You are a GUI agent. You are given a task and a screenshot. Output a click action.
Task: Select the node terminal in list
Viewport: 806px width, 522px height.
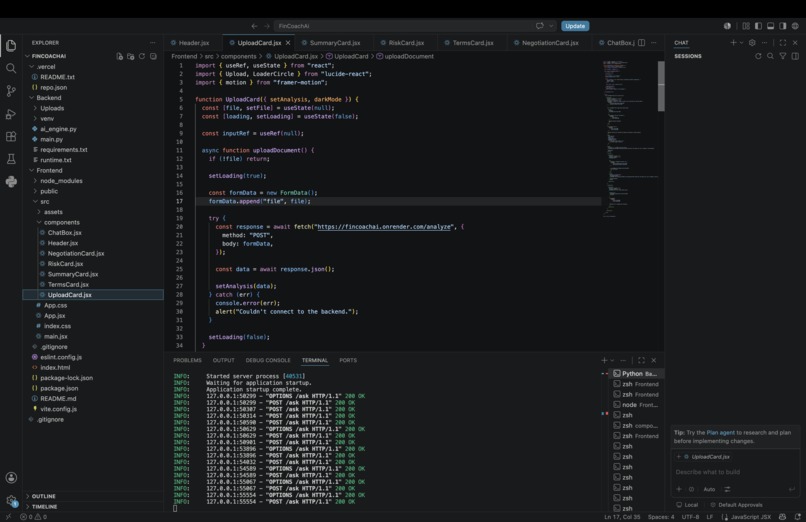[x=637, y=405]
